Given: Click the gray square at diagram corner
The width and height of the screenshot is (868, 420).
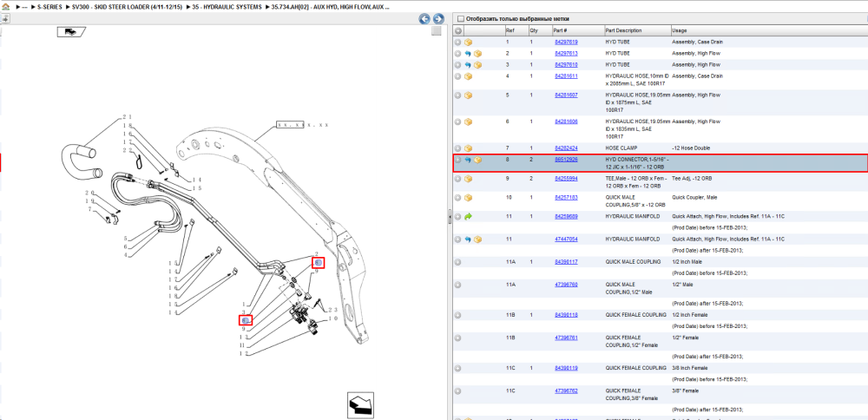Looking at the screenshot, I should (437, 30).
